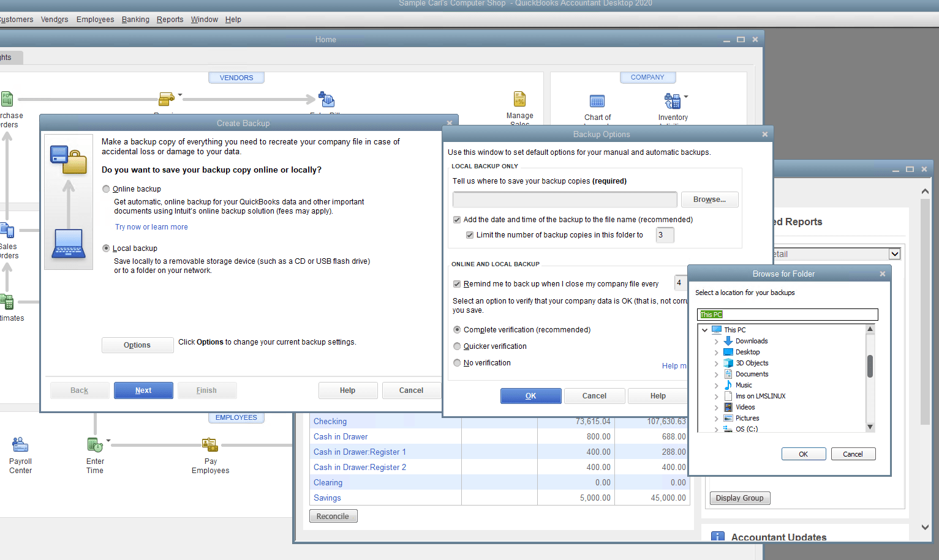Select the Pictures folder in the tree

pyautogui.click(x=747, y=418)
